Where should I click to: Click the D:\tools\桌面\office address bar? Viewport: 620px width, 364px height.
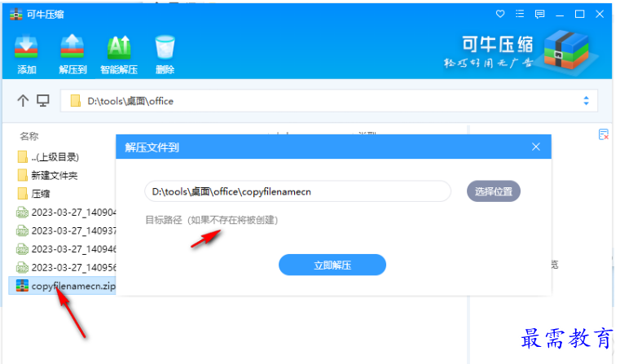(328, 101)
